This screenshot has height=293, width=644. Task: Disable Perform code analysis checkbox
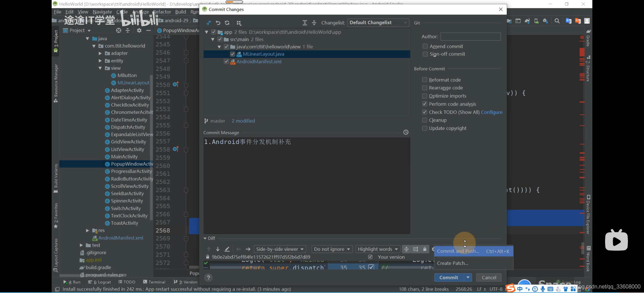click(x=425, y=104)
